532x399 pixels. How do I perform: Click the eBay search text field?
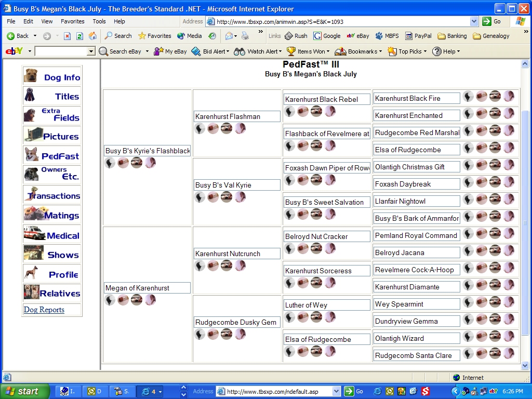pos(61,51)
